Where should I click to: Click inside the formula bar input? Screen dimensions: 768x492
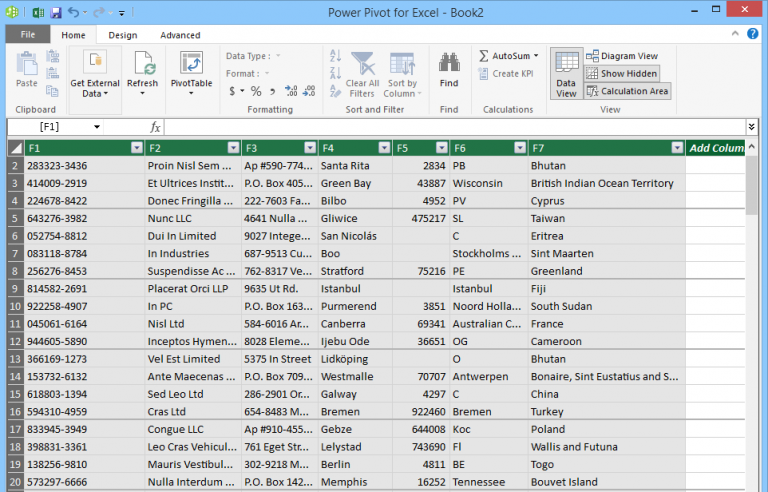click(455, 127)
